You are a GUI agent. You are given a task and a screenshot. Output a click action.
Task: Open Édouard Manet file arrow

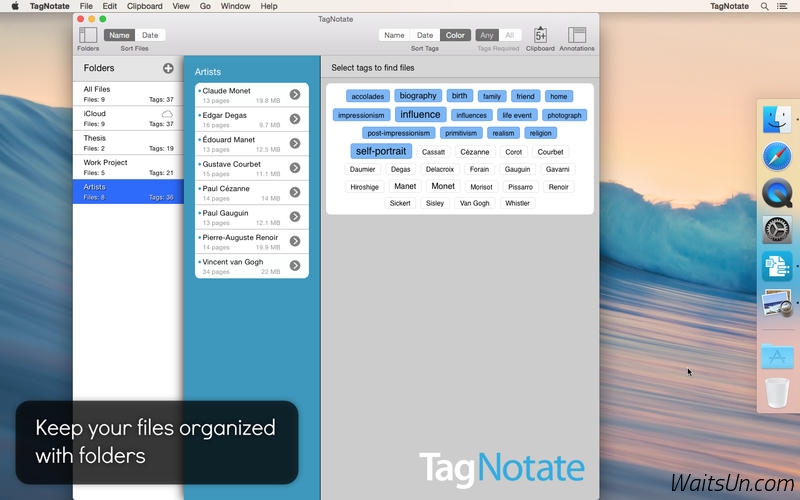[295, 143]
